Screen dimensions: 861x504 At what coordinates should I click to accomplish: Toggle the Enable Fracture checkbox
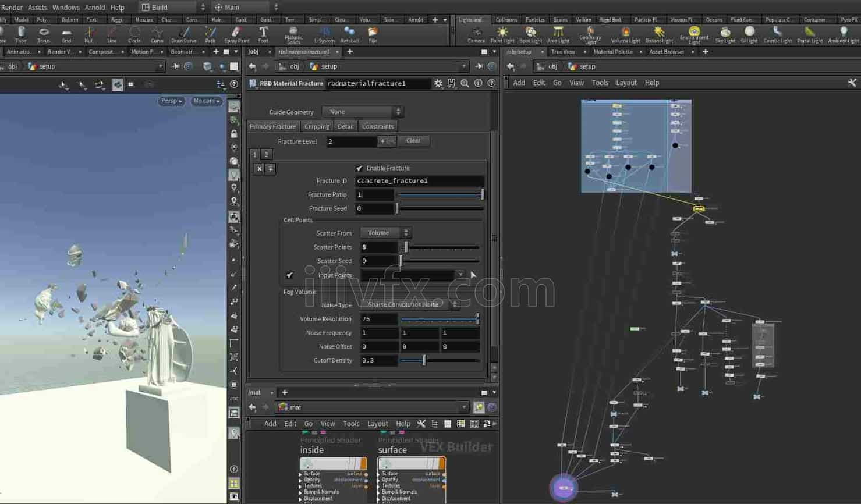coord(359,168)
